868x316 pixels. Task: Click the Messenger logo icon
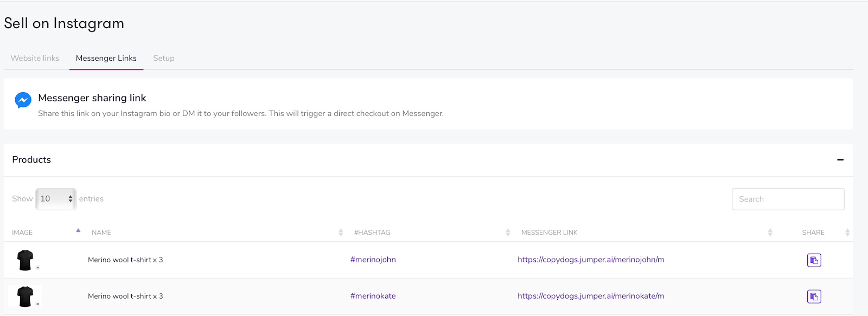pyautogui.click(x=23, y=100)
